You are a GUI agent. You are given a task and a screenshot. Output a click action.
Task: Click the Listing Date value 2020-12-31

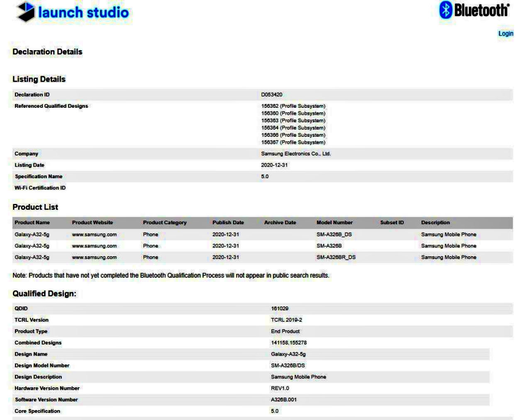coord(274,165)
